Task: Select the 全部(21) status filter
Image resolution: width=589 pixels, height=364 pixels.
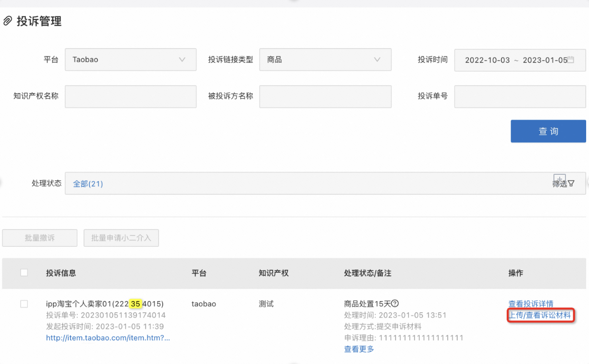Action: click(x=88, y=183)
